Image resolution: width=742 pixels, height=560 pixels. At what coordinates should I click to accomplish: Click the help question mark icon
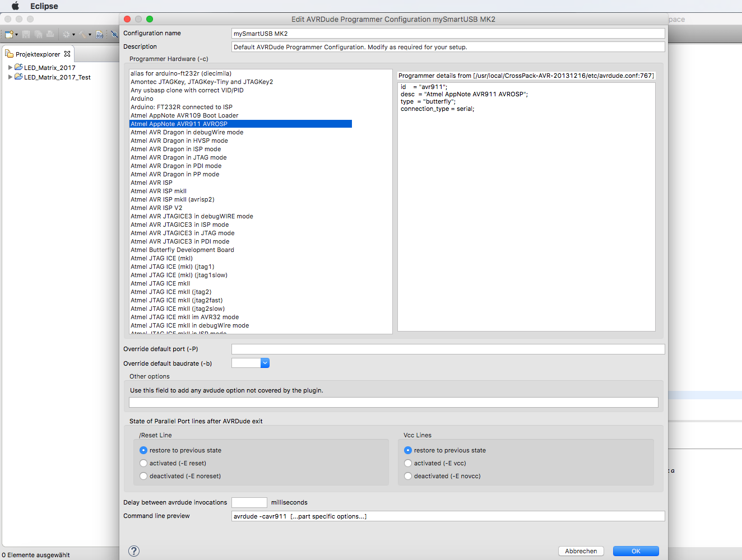click(134, 551)
